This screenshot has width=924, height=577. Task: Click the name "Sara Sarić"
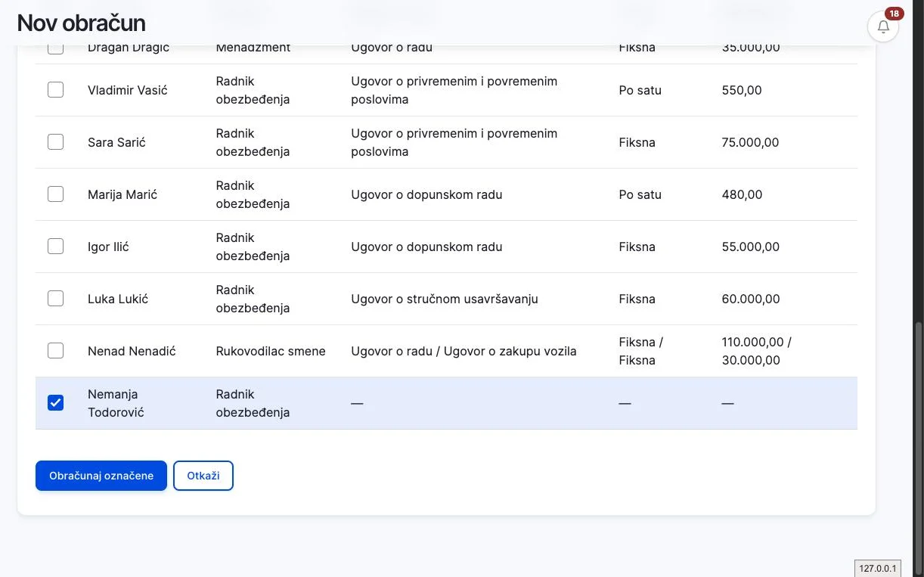(116, 142)
